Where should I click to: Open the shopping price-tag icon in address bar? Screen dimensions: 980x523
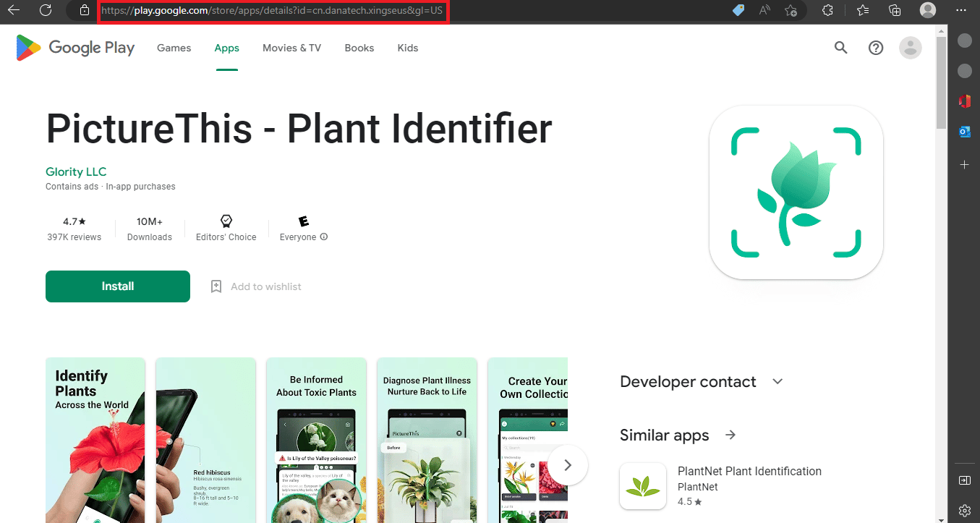(x=738, y=10)
